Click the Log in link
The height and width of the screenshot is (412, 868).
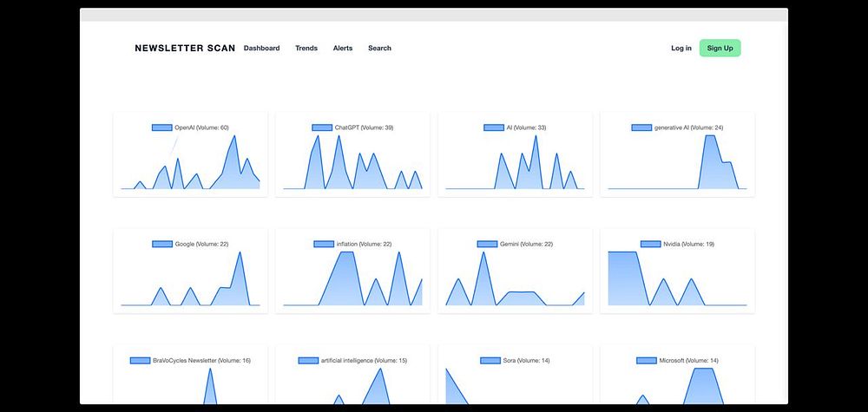(681, 48)
